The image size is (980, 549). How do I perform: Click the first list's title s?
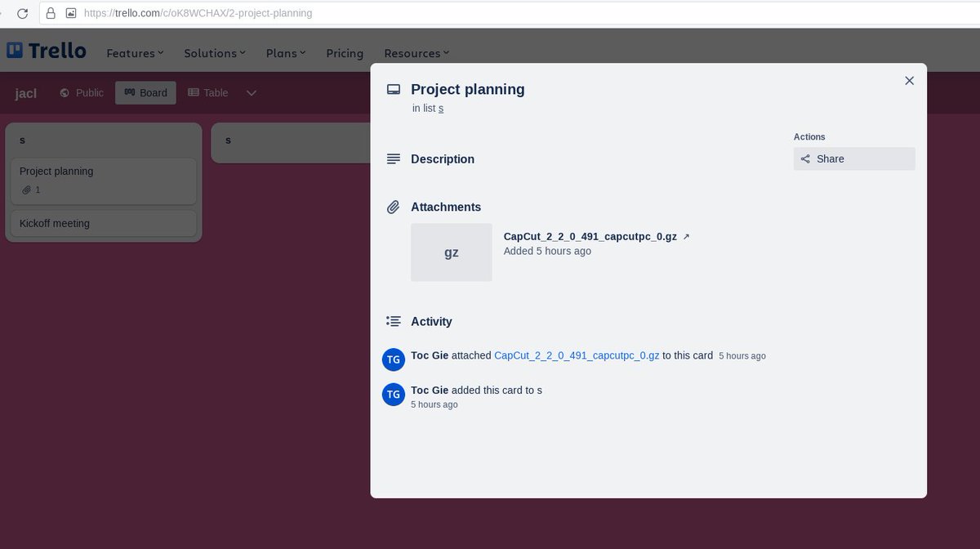[x=22, y=141]
